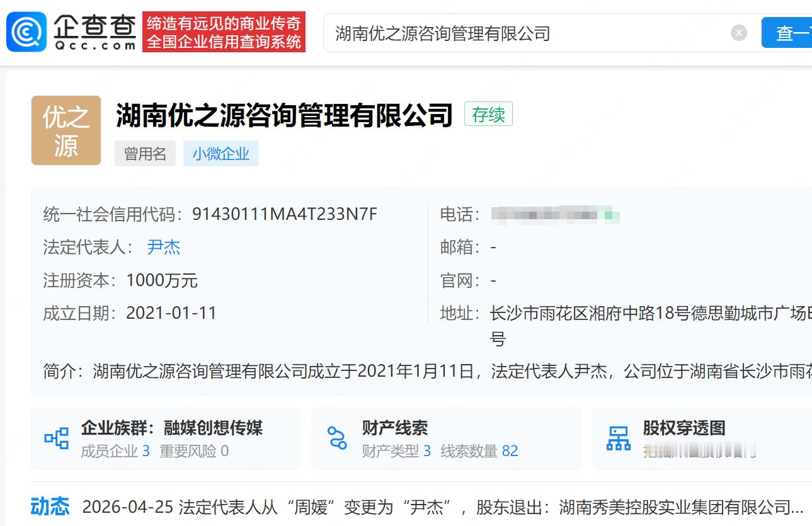Click the 查一下 search button

[789, 33]
